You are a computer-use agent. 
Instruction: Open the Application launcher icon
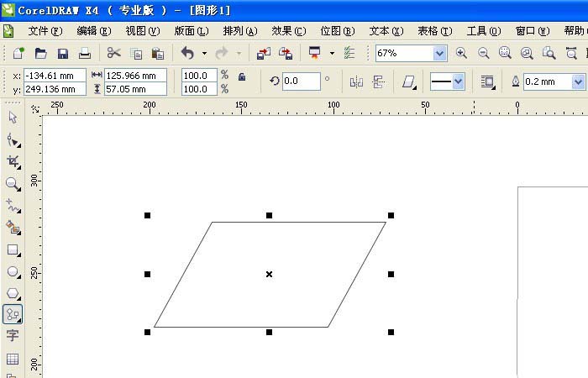315,53
